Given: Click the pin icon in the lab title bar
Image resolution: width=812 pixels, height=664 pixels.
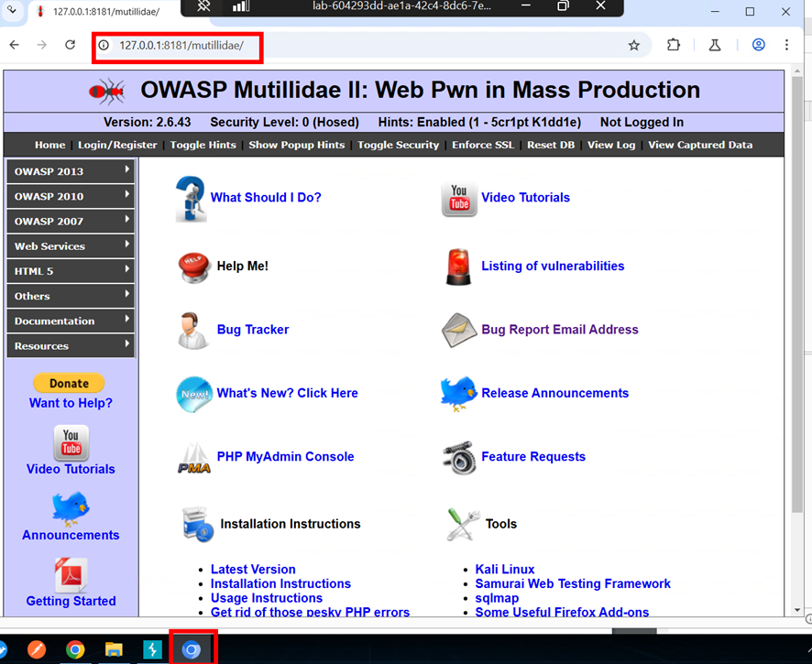Looking at the screenshot, I should (x=203, y=6).
